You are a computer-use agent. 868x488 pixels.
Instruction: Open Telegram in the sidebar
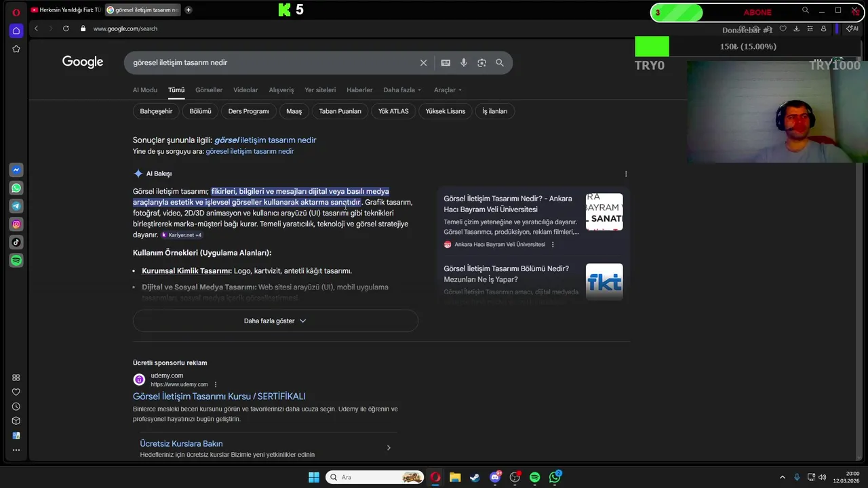coord(16,206)
